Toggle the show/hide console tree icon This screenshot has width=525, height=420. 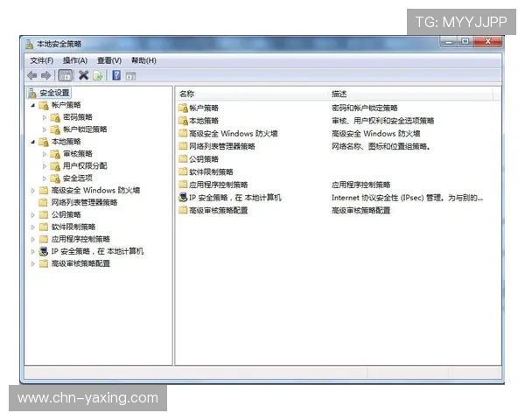point(66,76)
